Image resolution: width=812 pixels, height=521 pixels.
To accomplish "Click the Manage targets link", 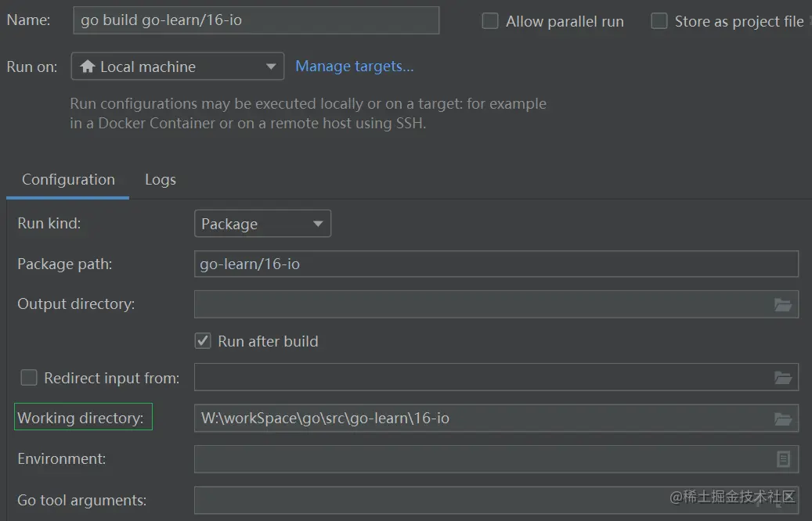I will point(354,66).
